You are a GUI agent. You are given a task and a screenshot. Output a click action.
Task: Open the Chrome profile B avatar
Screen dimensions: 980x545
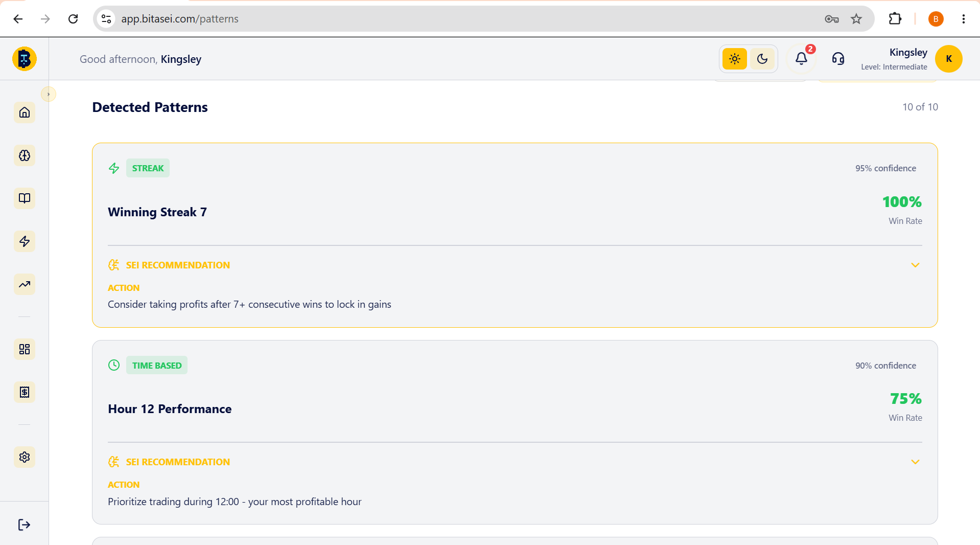936,19
